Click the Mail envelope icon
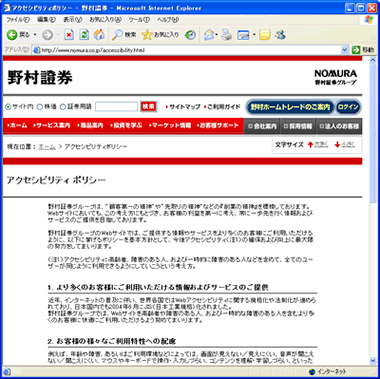 [209, 35]
